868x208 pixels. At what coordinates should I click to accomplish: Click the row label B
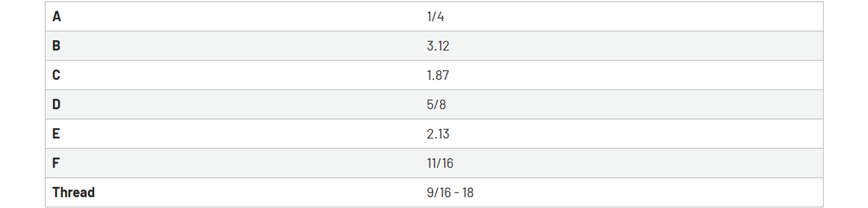click(x=57, y=46)
